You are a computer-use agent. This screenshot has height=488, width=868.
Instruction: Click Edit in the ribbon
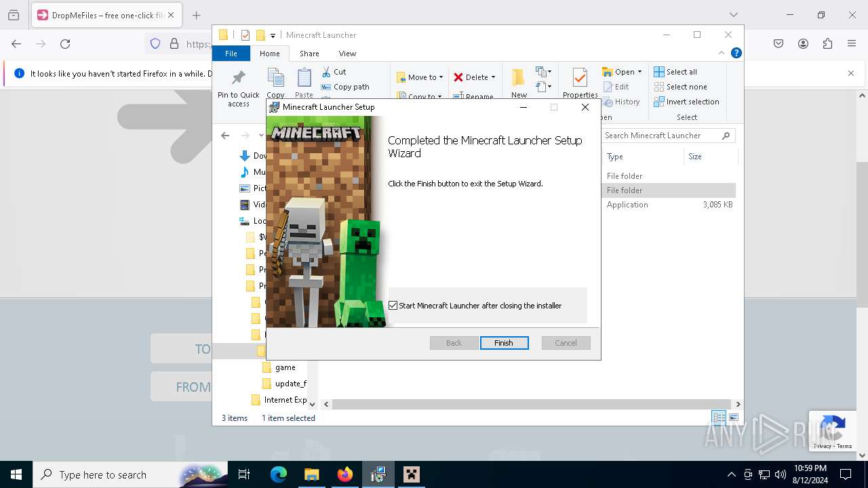tap(616, 87)
